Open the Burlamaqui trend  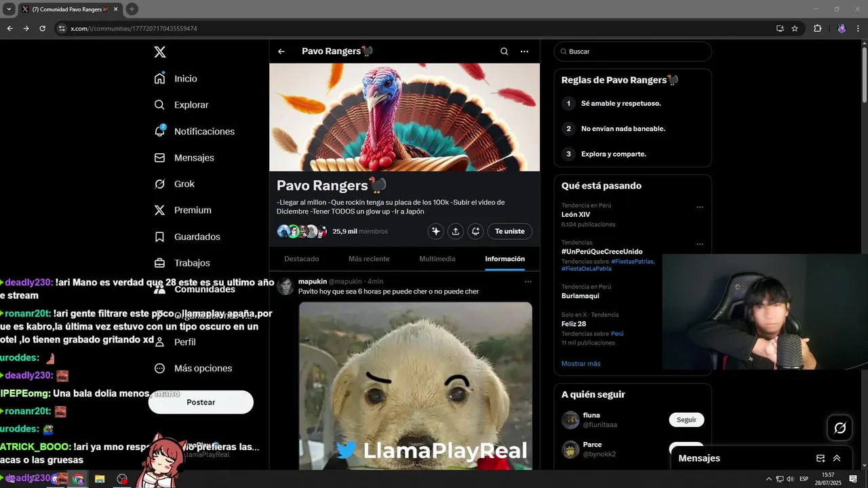(580, 296)
